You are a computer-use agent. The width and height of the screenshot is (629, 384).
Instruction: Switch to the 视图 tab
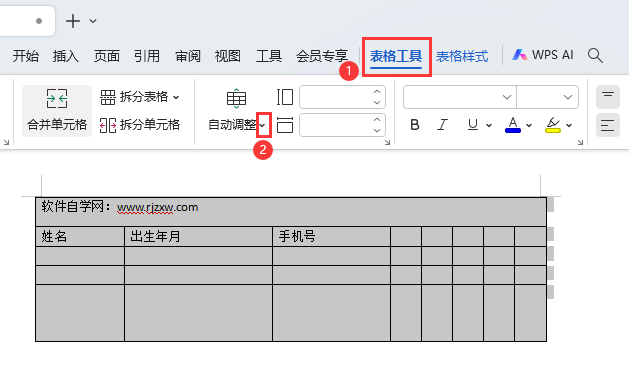click(x=228, y=56)
